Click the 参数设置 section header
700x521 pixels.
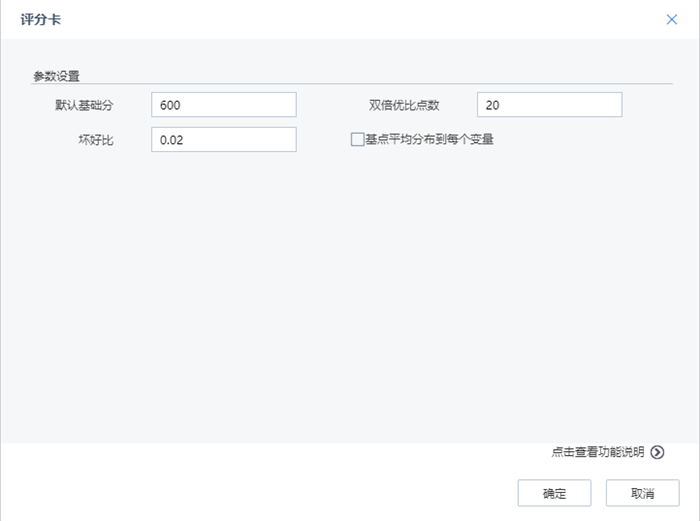pos(56,75)
